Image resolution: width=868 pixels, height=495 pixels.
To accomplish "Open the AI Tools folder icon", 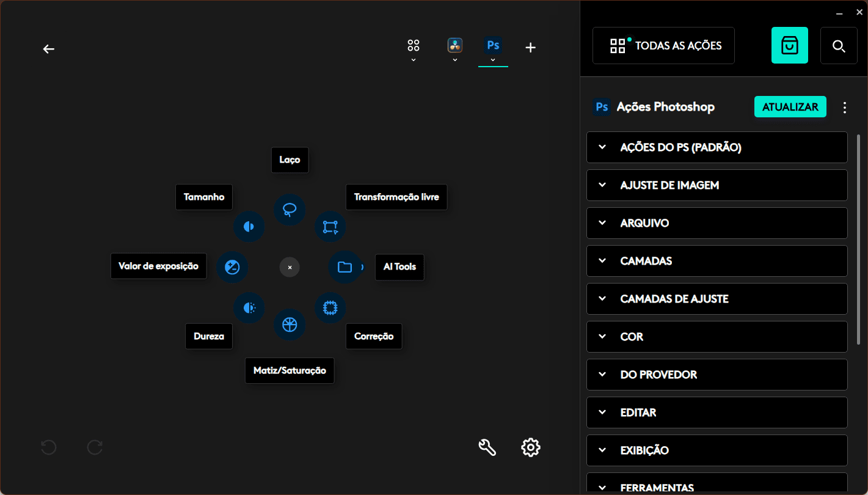I will (x=345, y=267).
